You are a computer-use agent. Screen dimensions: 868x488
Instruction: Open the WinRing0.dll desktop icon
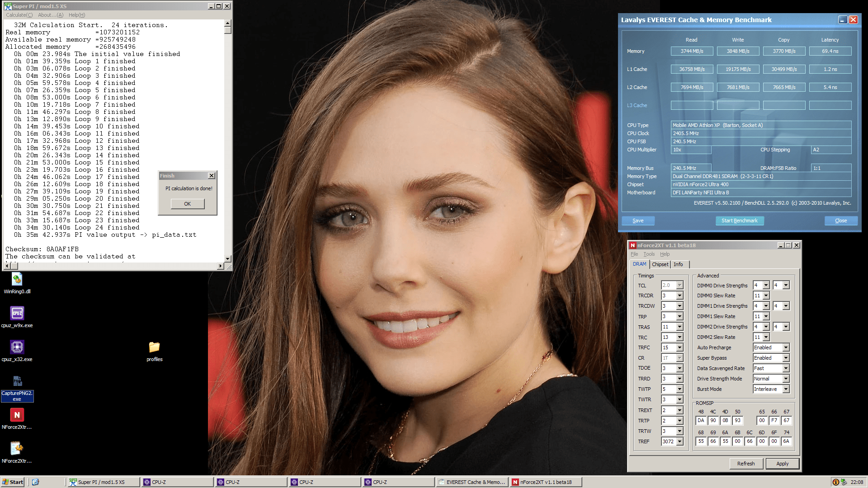(x=17, y=280)
